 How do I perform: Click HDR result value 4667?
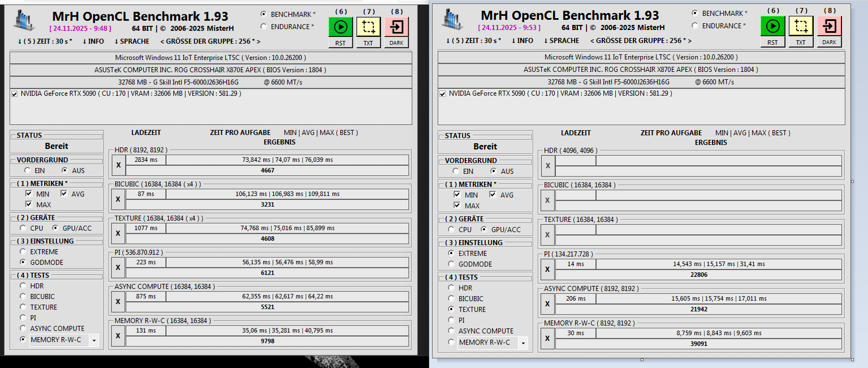point(267,170)
